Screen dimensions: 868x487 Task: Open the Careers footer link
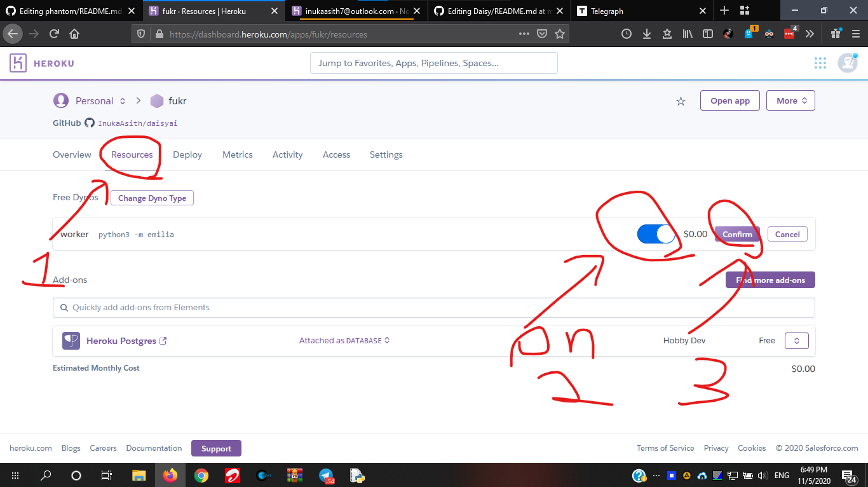[103, 448]
